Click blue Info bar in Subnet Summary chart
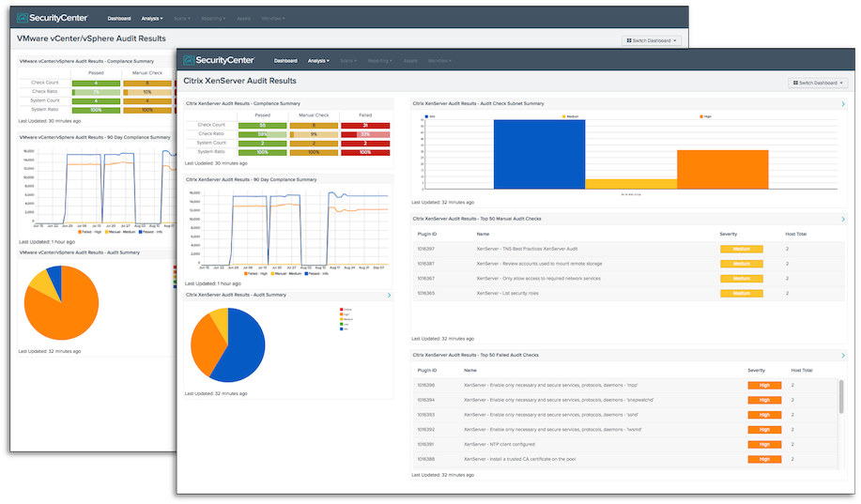Image resolution: width=861 pixels, height=504 pixels. point(539,154)
